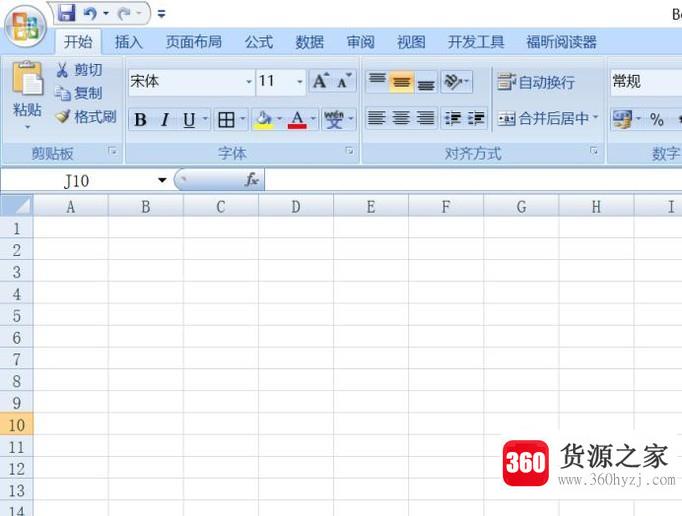
Task: Align text left
Action: pyautogui.click(x=377, y=118)
